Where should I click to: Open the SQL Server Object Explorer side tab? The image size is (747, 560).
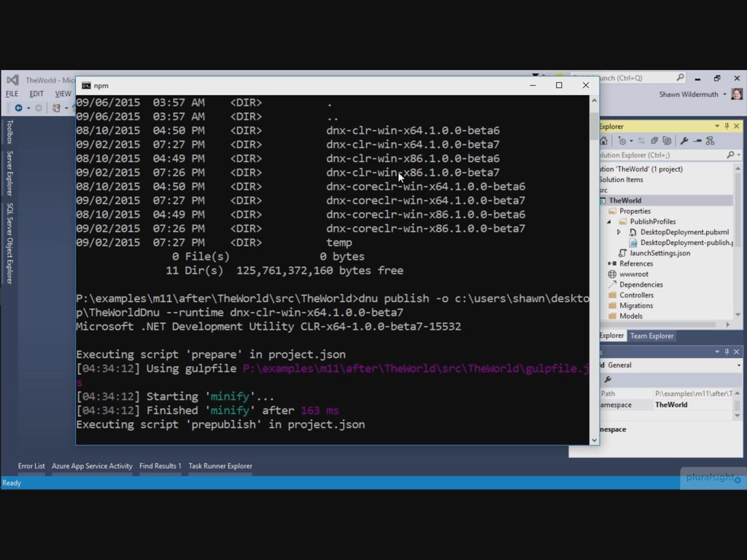9,244
